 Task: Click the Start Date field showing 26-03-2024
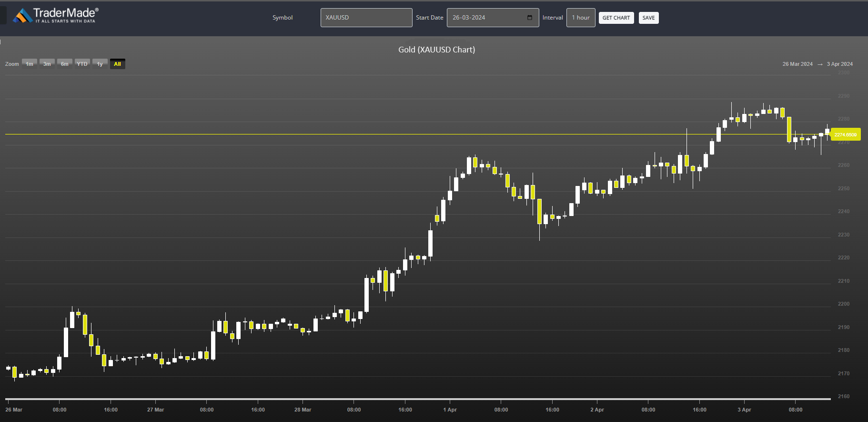pos(493,18)
